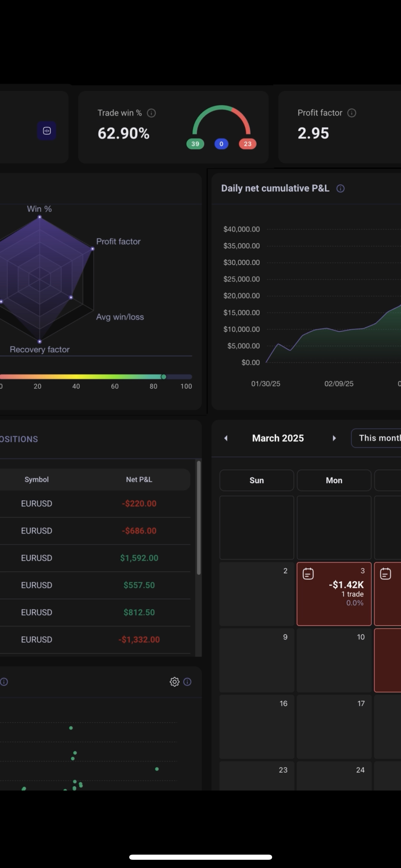Screen dimensions: 401x868
Task: Select the green 39 winning trades badge
Action: (195, 144)
